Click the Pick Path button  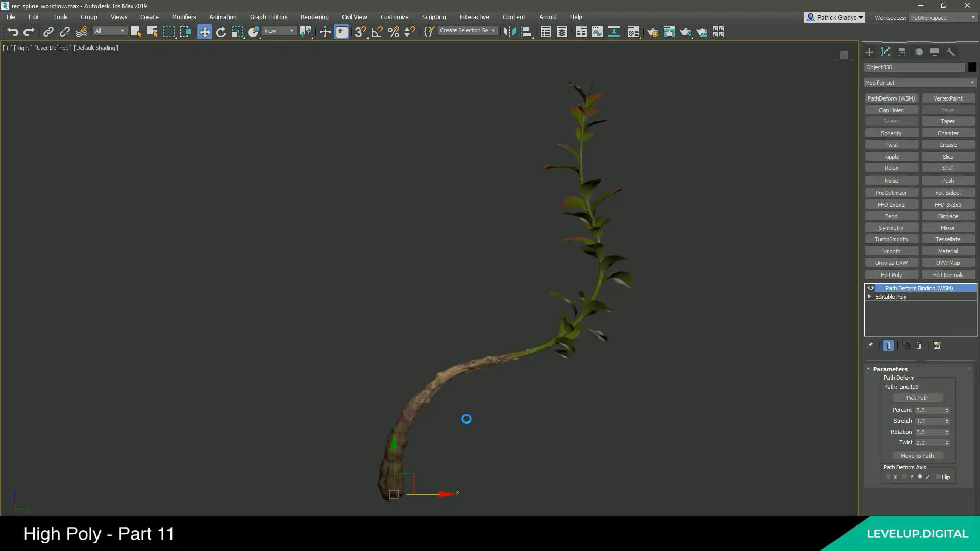(x=917, y=398)
